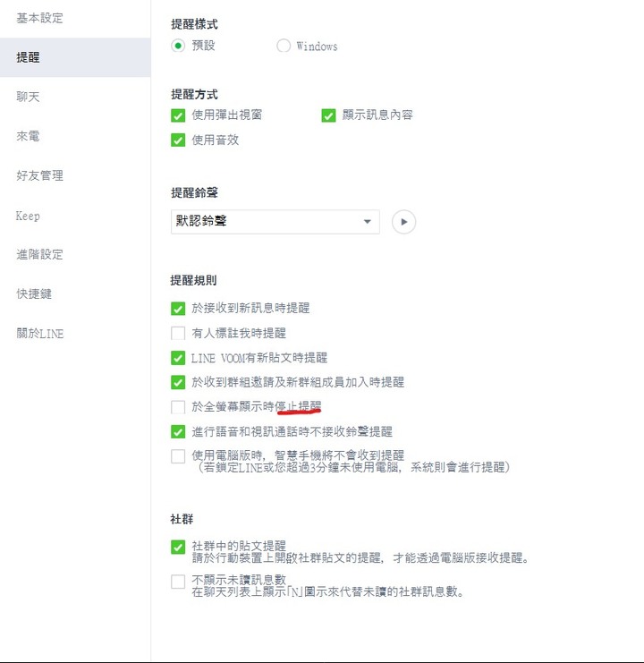The height and width of the screenshot is (663, 644).
Task: Uncheck 於接收到新訊息時提醒
Action: pyautogui.click(x=178, y=309)
